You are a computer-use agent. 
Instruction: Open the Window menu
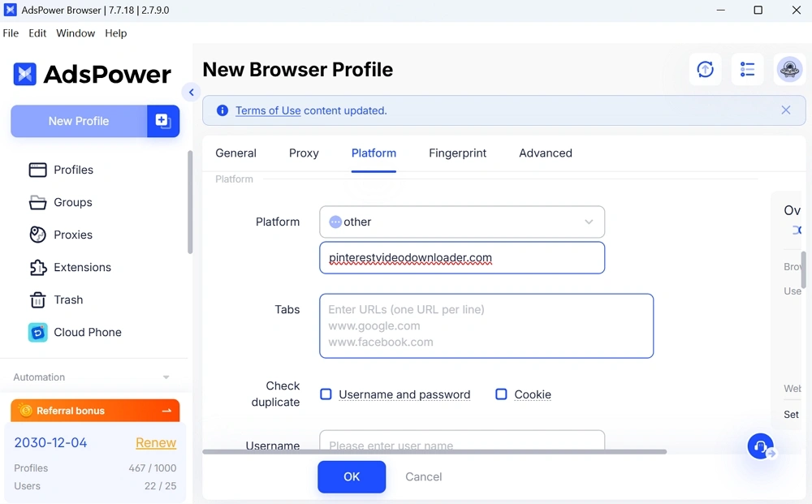(76, 33)
